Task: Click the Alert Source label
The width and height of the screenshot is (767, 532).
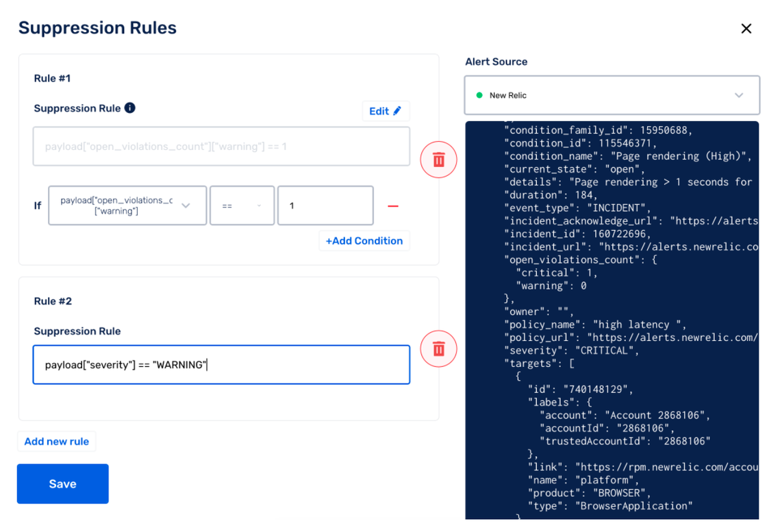Action: click(x=496, y=62)
